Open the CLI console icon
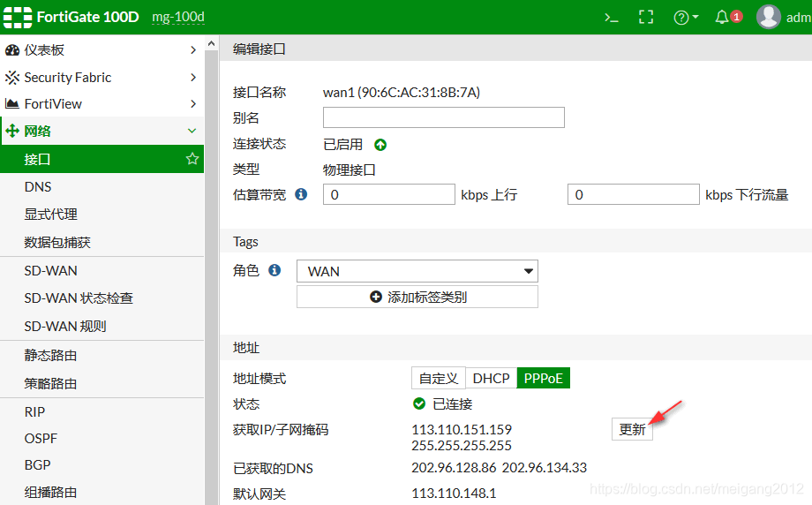Screen dimensions: 812x505 coord(612,18)
